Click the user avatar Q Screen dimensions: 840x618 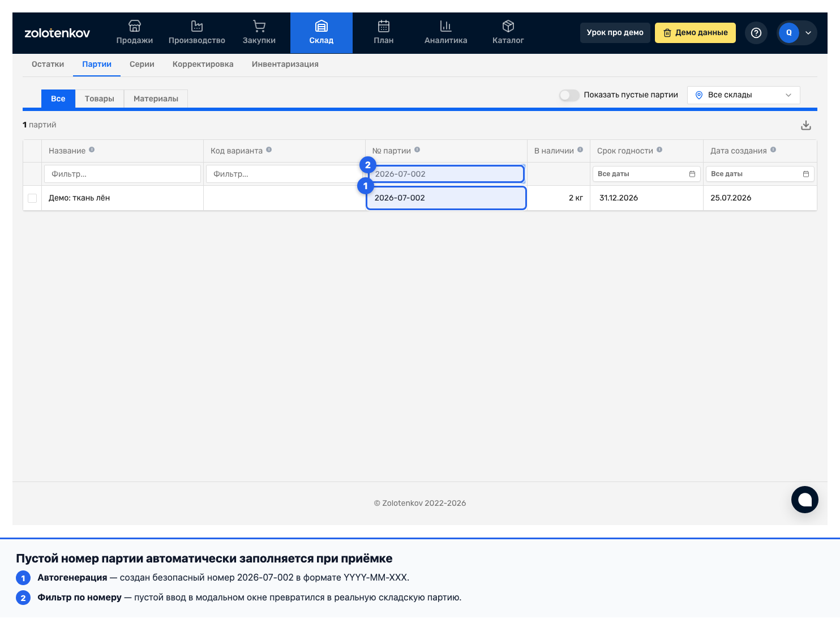pos(789,33)
